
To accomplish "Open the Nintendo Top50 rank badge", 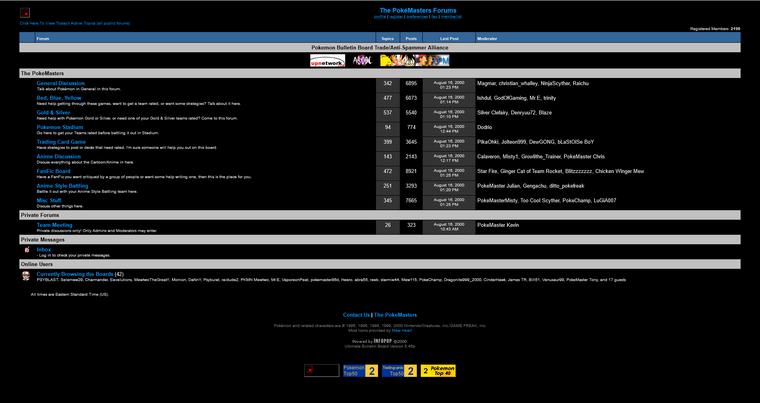I will click(399, 371).
